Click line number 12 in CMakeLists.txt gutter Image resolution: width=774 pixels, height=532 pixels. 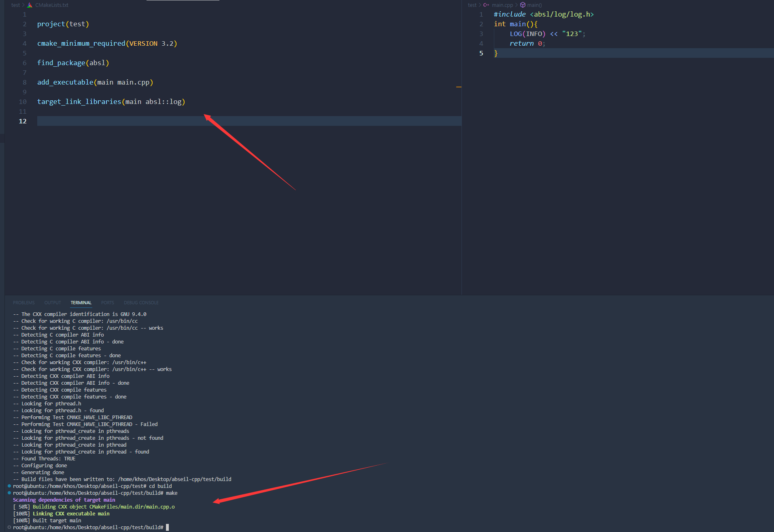23,121
